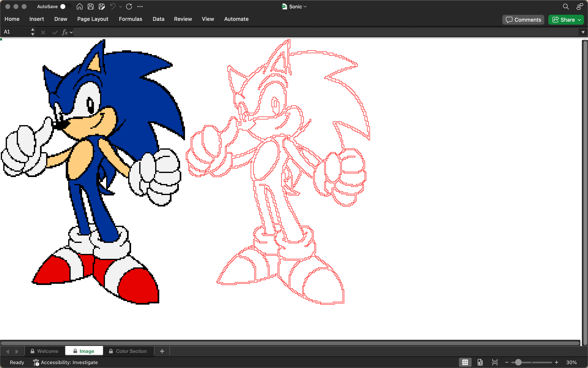588x368 pixels.
Task: Click the horizontal scrollbar
Action: point(290,343)
